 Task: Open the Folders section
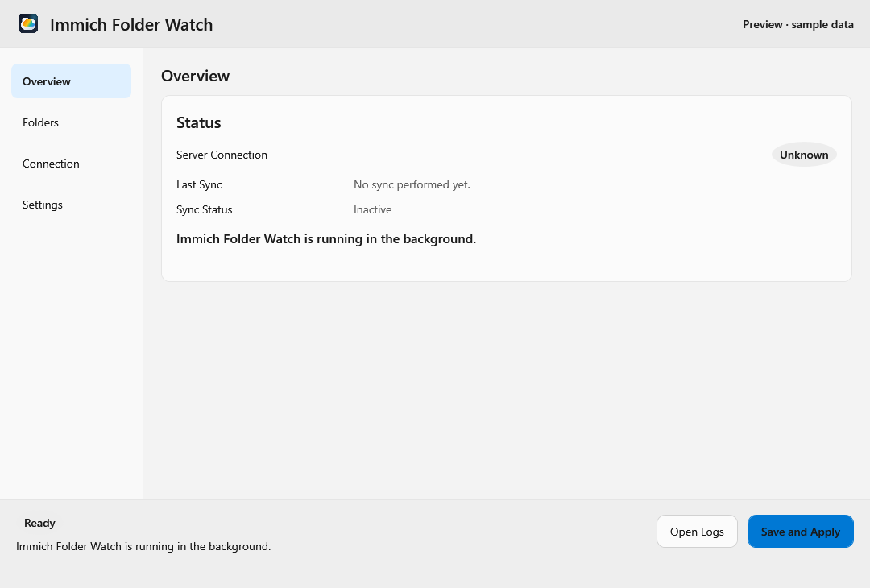[x=71, y=122]
